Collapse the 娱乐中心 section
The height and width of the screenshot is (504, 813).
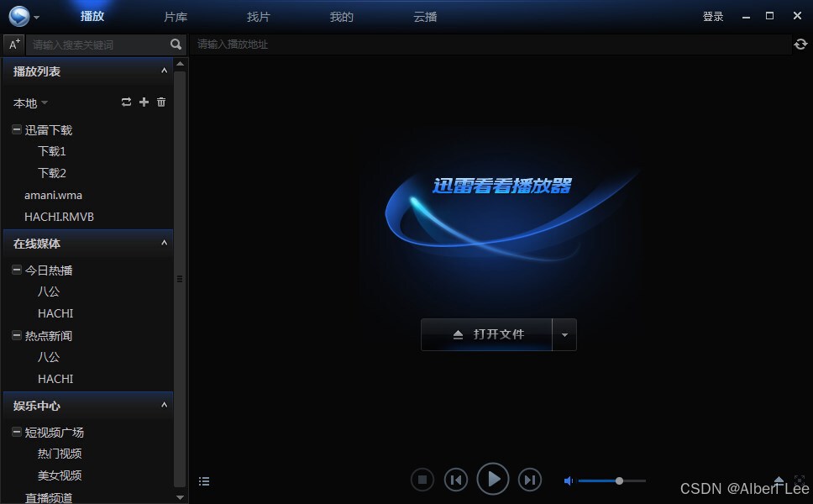coord(164,405)
